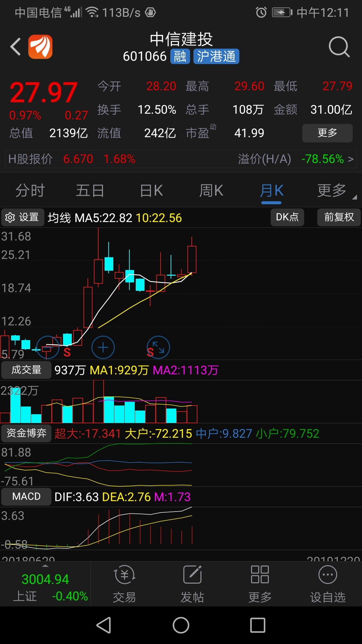This screenshot has height=644, width=362.
Task: Tap Android recent apps button
Action: tap(258, 625)
